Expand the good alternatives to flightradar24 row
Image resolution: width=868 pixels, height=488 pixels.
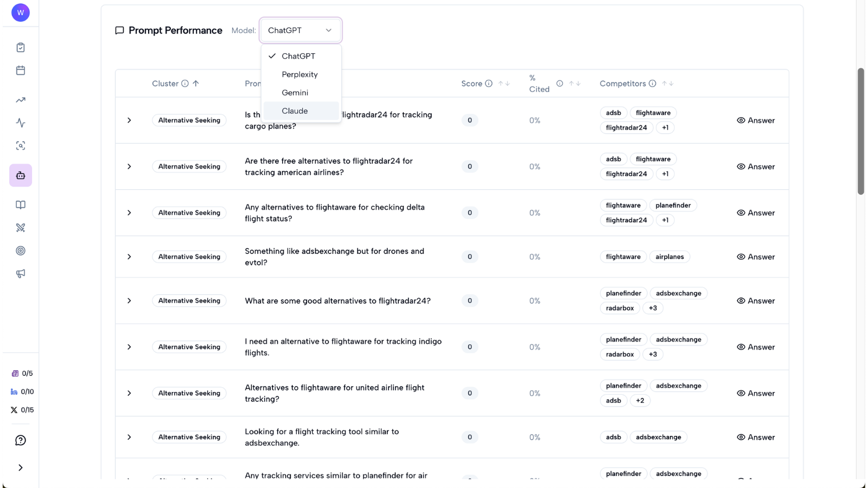129,301
